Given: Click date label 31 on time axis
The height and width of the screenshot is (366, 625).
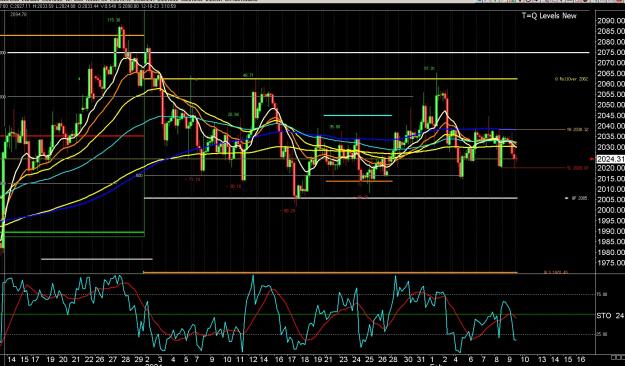Looking at the screenshot, I should click(x=421, y=359).
